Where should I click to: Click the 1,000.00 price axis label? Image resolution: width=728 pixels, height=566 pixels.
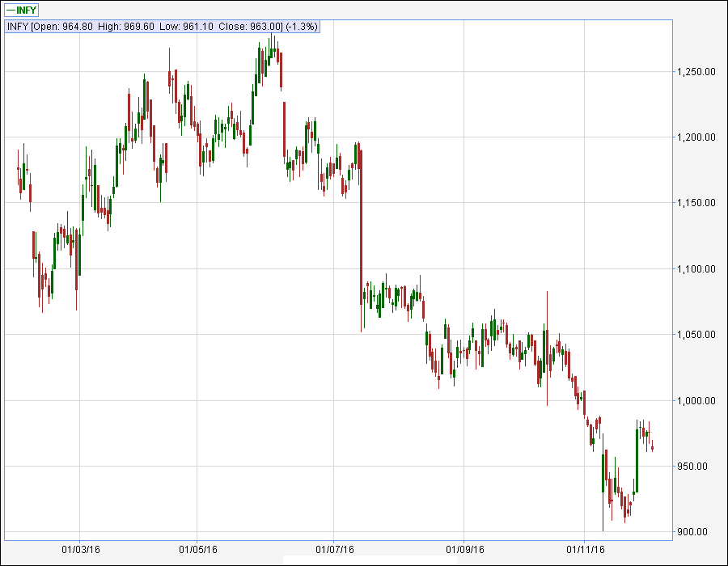coord(696,401)
